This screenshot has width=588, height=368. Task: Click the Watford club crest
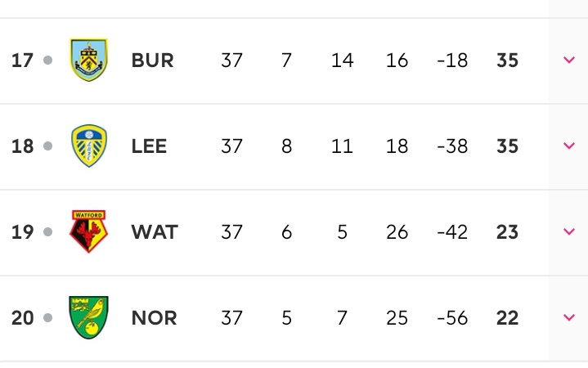click(89, 231)
